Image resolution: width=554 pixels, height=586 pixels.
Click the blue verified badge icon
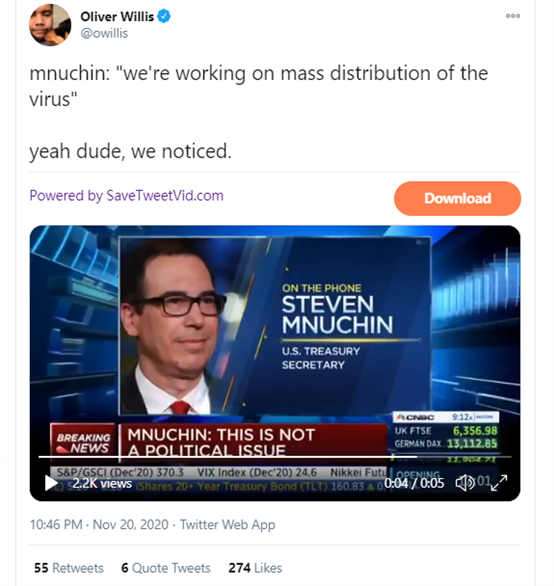coord(164,16)
